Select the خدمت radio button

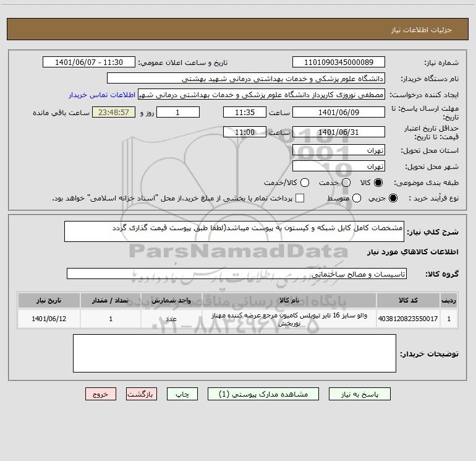pos(346,183)
